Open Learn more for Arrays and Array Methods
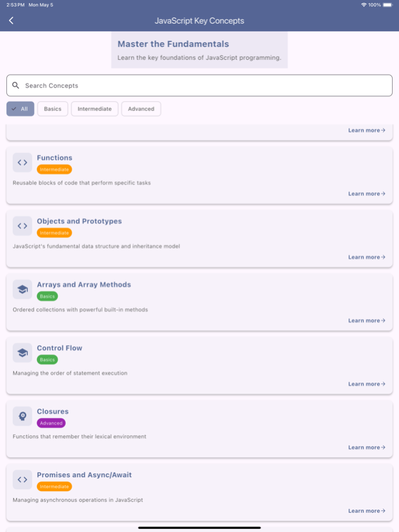 tap(366, 320)
